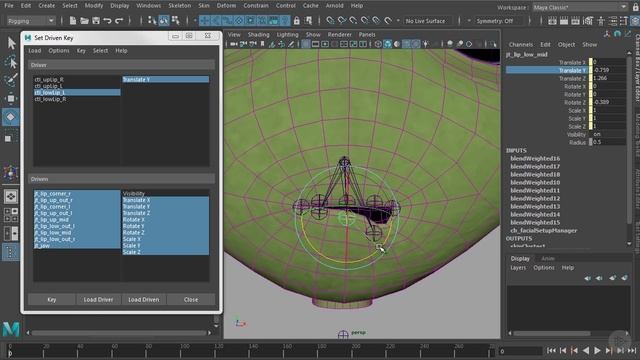Toggle snap to points magnet icon
The width and height of the screenshot is (640, 360).
pos(353,20)
